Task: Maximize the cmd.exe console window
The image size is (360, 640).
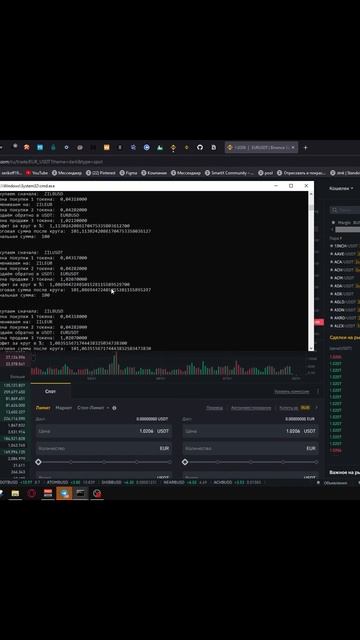Action: 291,186
